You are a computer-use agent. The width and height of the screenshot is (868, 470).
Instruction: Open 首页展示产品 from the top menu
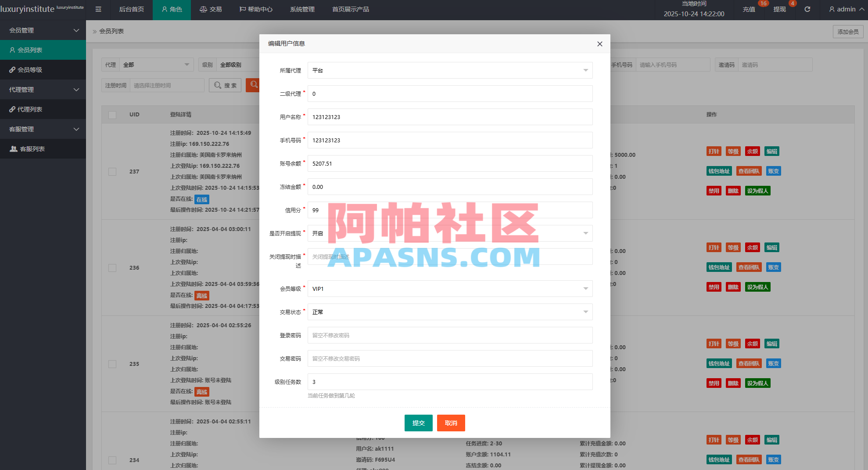pyautogui.click(x=351, y=9)
